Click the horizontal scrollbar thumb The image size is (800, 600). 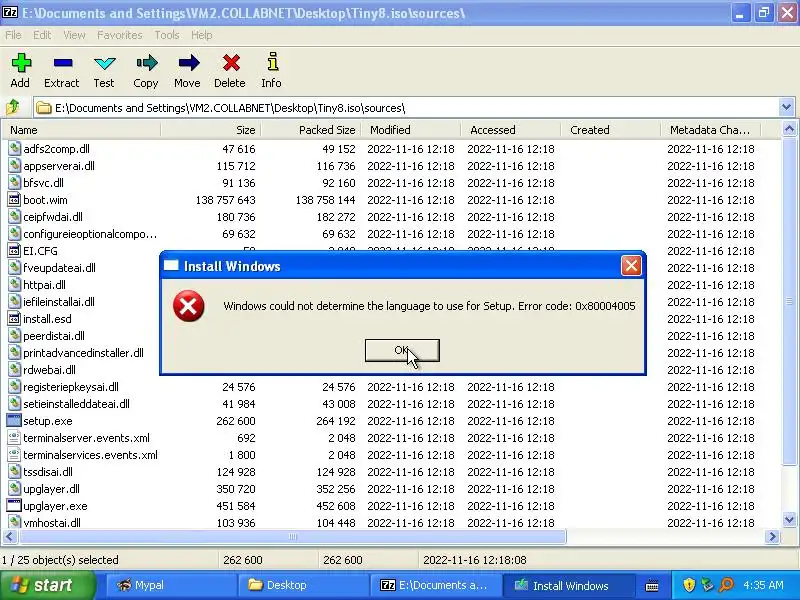pos(292,536)
